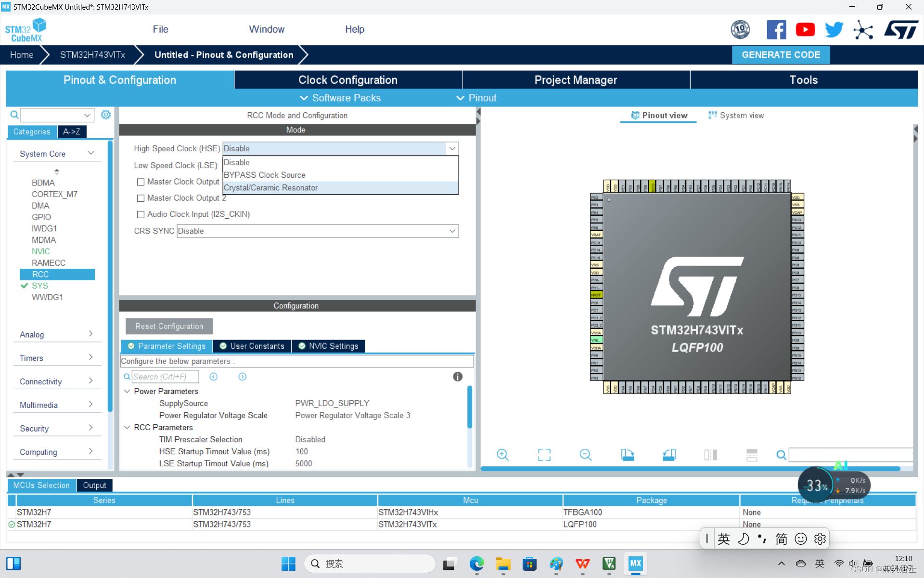Tick the Master Clock Output 2 checkbox
The width and height of the screenshot is (924, 578).
coord(141,198)
